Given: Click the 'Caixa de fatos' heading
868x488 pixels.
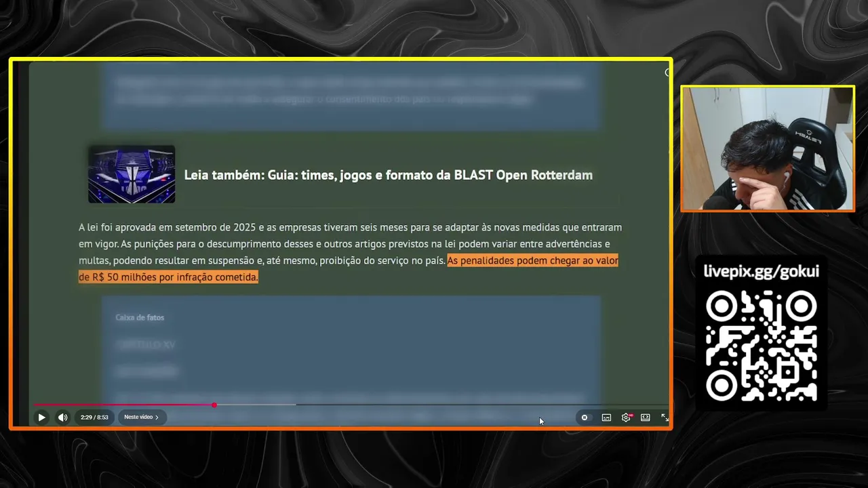Looking at the screenshot, I should pos(140,317).
